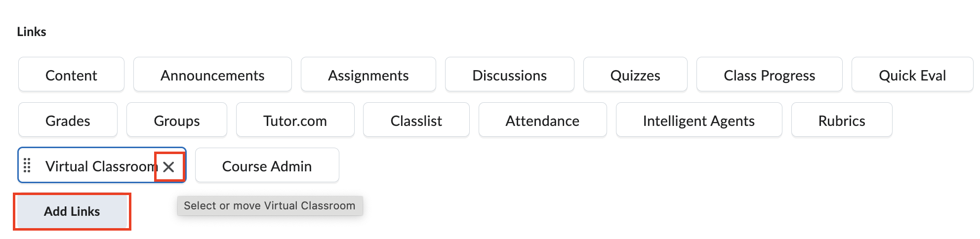Click the Classlist link
The image size is (980, 239).
coord(416,120)
